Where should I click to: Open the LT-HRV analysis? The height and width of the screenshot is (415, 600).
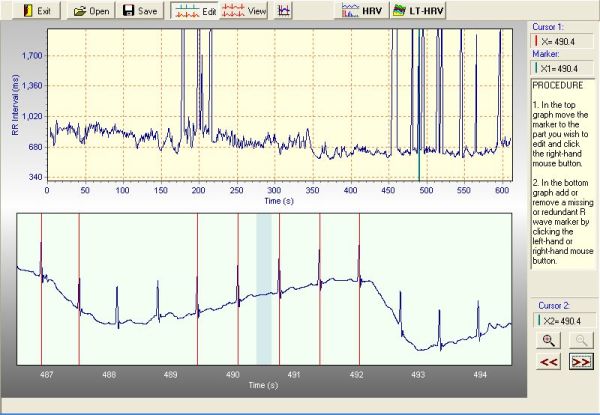pyautogui.click(x=415, y=11)
